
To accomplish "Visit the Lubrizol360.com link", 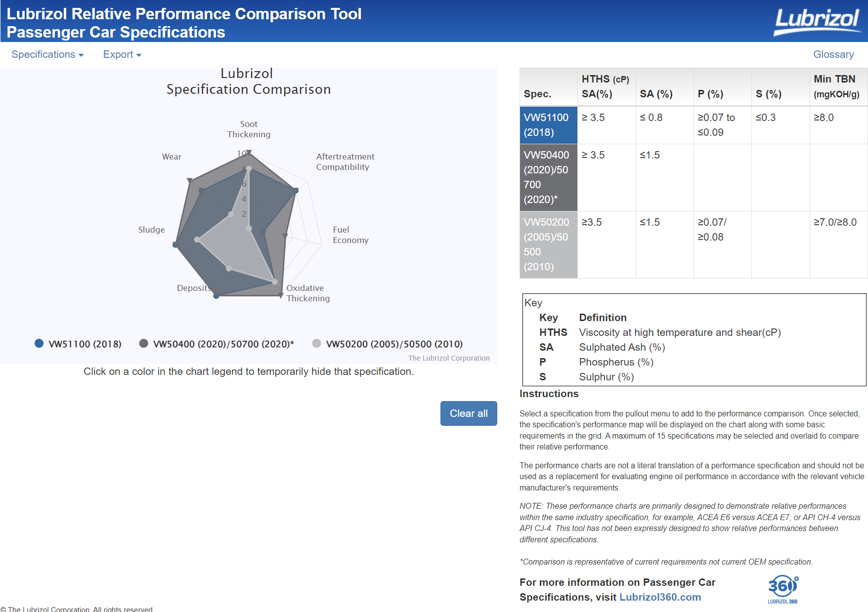I will (660, 597).
